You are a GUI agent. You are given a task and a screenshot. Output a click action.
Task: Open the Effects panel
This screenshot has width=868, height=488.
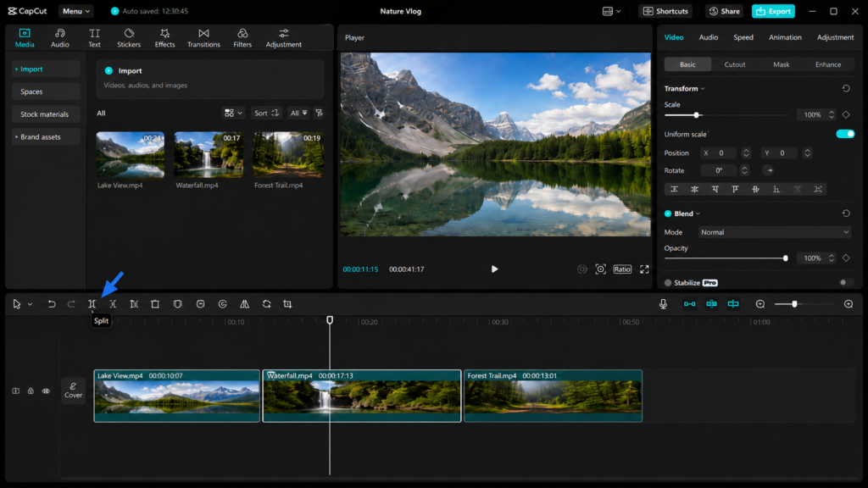coord(165,37)
